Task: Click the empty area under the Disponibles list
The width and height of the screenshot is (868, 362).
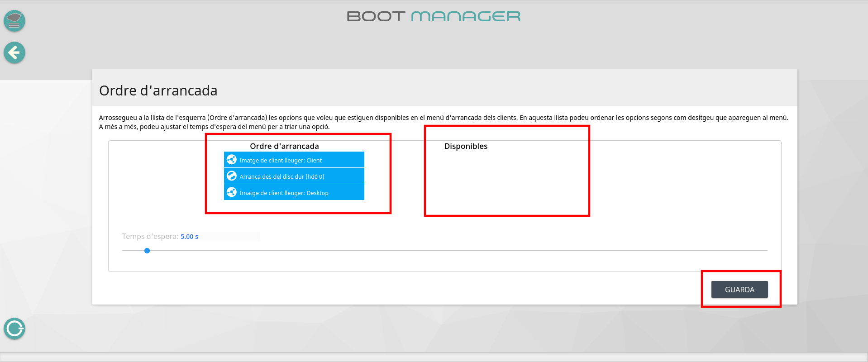Action: coord(507,186)
